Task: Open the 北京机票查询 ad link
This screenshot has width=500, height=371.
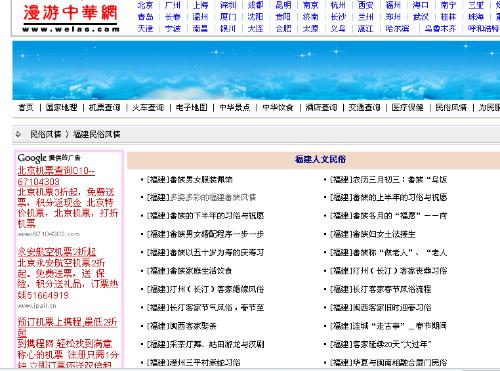Action: (56, 176)
